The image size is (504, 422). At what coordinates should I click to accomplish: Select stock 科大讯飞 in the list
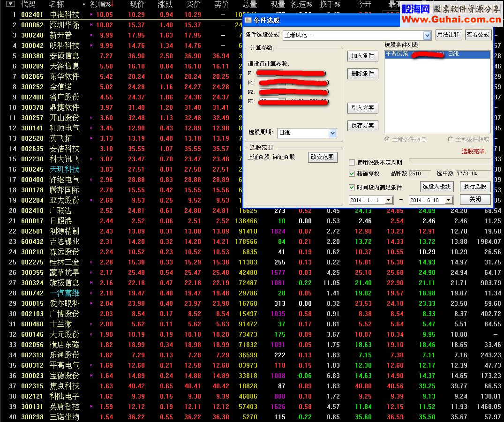tap(65, 159)
